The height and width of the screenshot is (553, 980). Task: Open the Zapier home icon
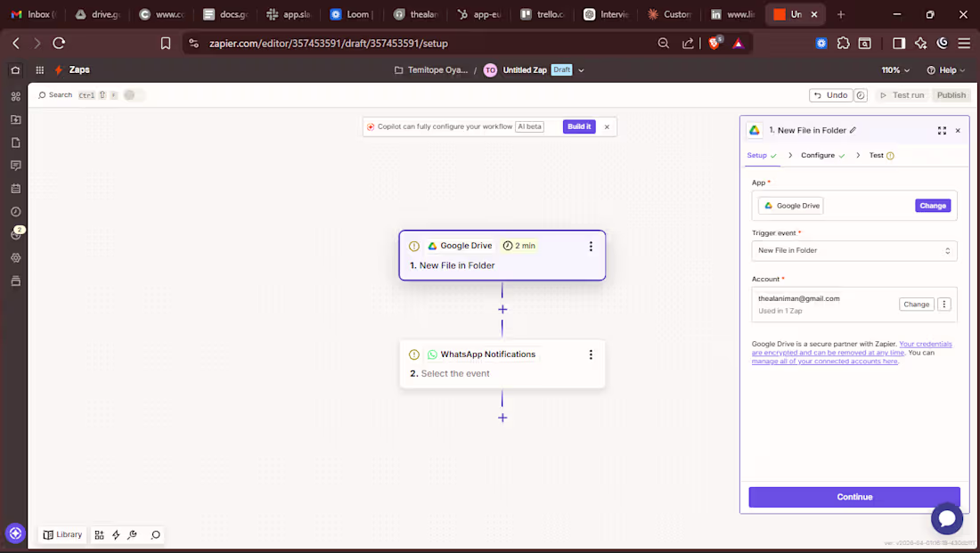tap(16, 70)
